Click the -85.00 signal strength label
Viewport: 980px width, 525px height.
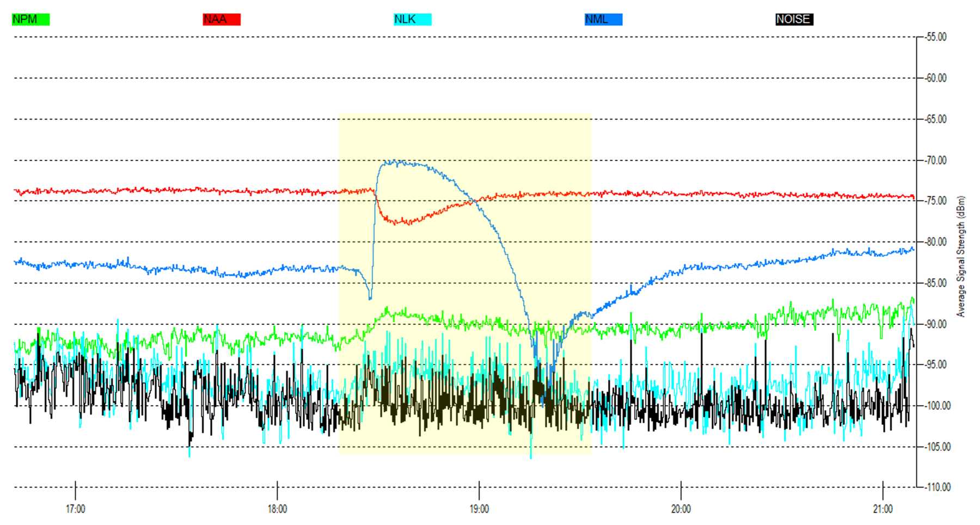coord(936,283)
